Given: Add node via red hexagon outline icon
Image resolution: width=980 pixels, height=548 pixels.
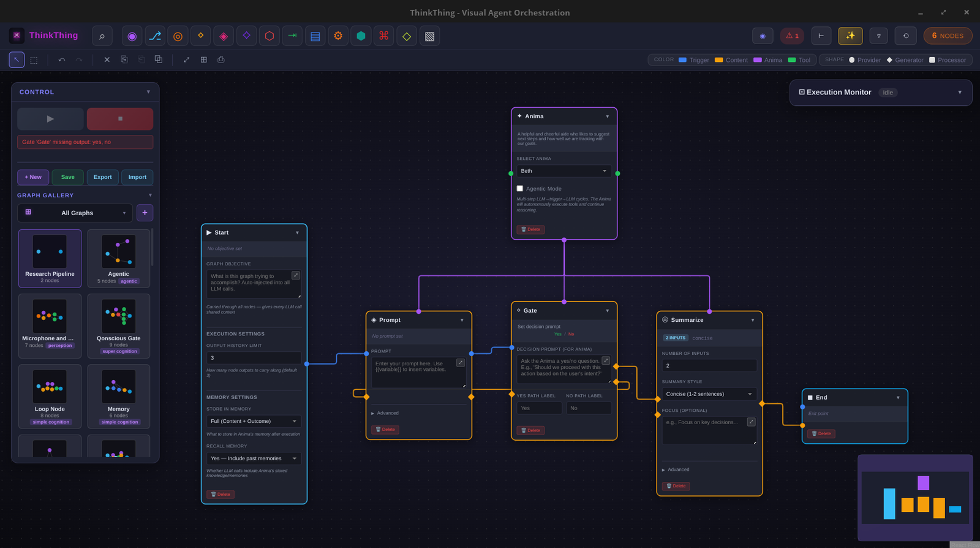Looking at the screenshot, I should (269, 36).
